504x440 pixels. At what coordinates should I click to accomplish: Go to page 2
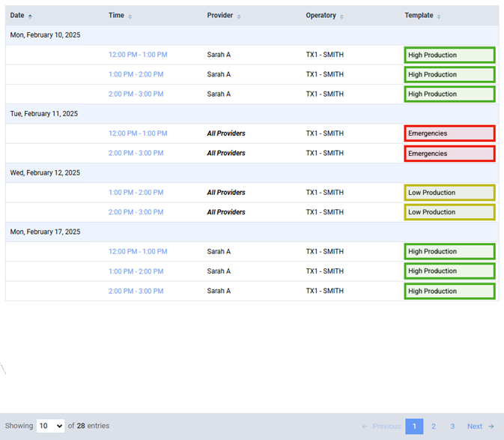433,427
